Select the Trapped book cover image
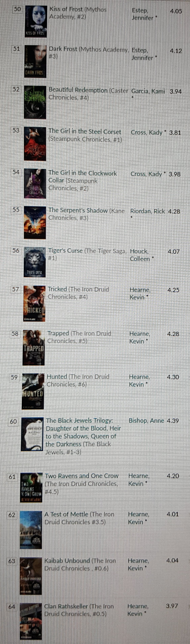Screen dimensions: 190x644 [x=34, y=348]
